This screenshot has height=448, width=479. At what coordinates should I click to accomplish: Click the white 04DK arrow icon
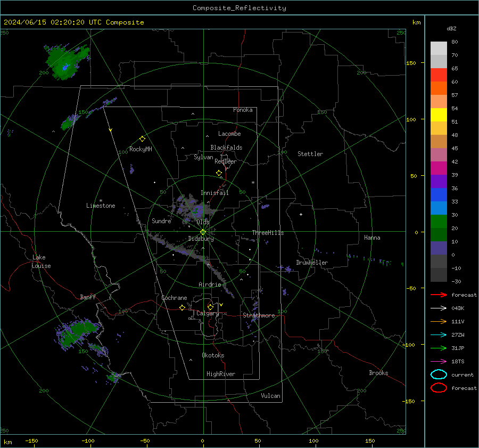pos(439,308)
